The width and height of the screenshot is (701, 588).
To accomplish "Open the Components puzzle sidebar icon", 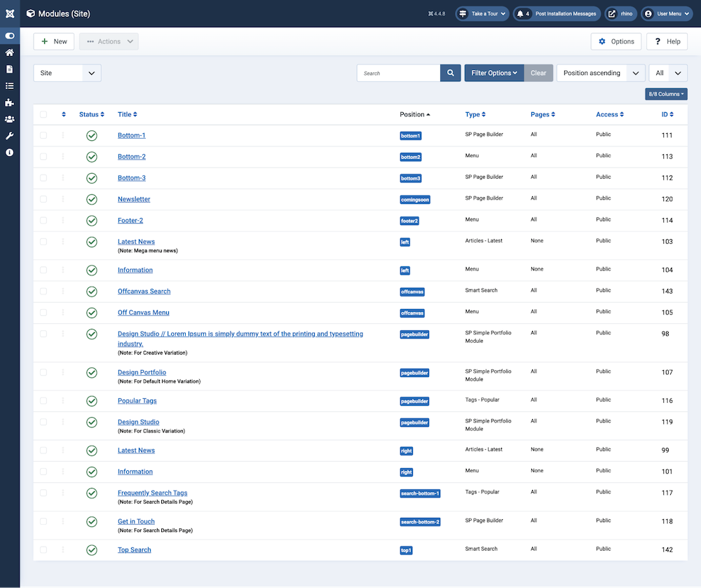I will [10, 102].
